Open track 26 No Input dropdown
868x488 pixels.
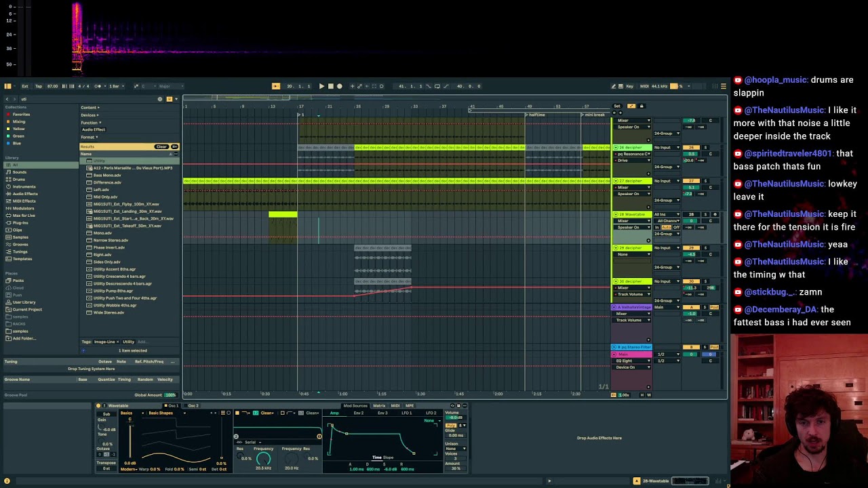tap(667, 147)
